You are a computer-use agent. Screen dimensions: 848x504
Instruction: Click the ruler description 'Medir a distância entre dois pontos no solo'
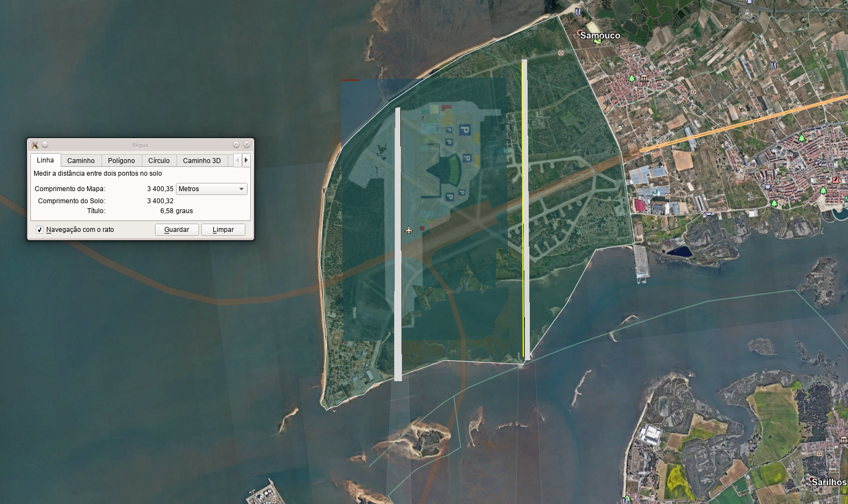point(98,174)
